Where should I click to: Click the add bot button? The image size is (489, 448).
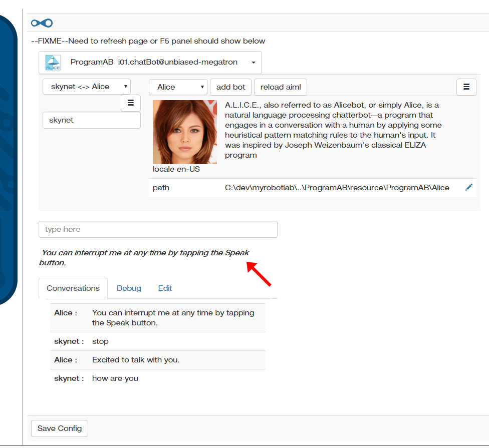(230, 87)
